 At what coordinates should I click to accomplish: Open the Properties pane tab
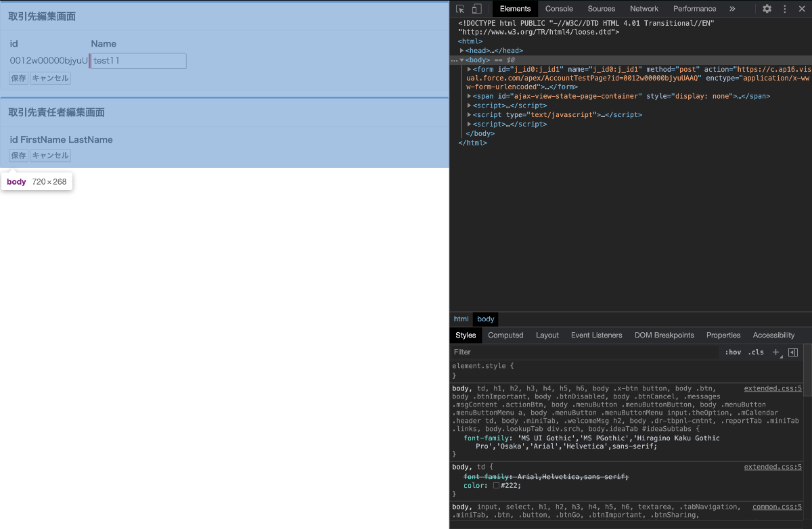tap(724, 336)
